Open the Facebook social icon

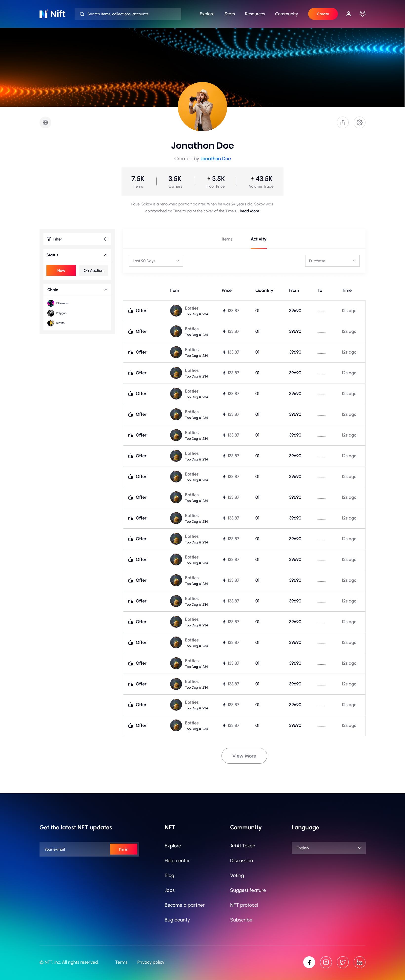[x=309, y=962]
